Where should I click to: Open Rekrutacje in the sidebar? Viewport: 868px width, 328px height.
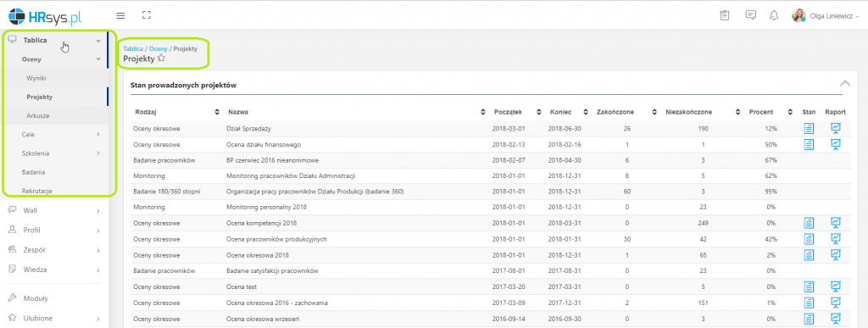click(x=37, y=191)
